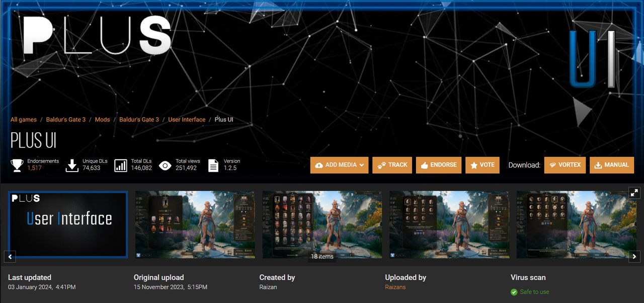Click the Endorsements trophy icon
This screenshot has height=303, width=644.
coord(17,165)
